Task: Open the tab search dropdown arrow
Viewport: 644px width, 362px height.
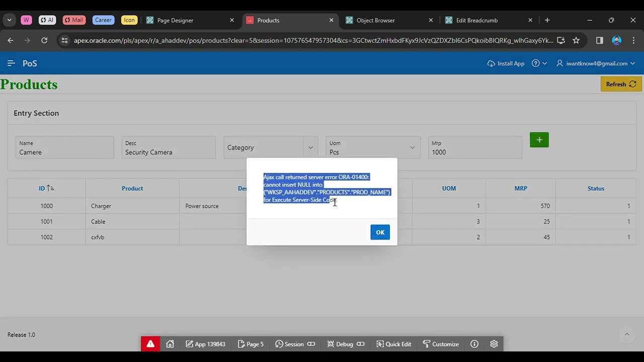Action: point(10,20)
